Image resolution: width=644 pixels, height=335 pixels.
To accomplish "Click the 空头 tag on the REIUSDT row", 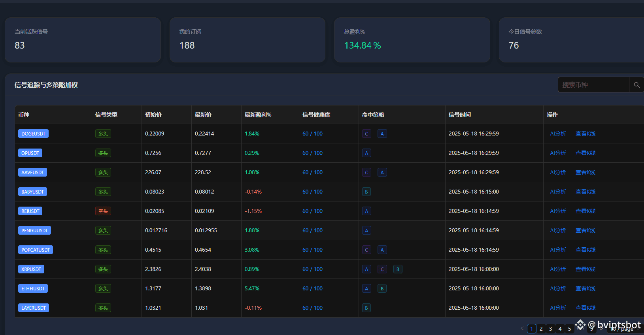I will click(103, 211).
